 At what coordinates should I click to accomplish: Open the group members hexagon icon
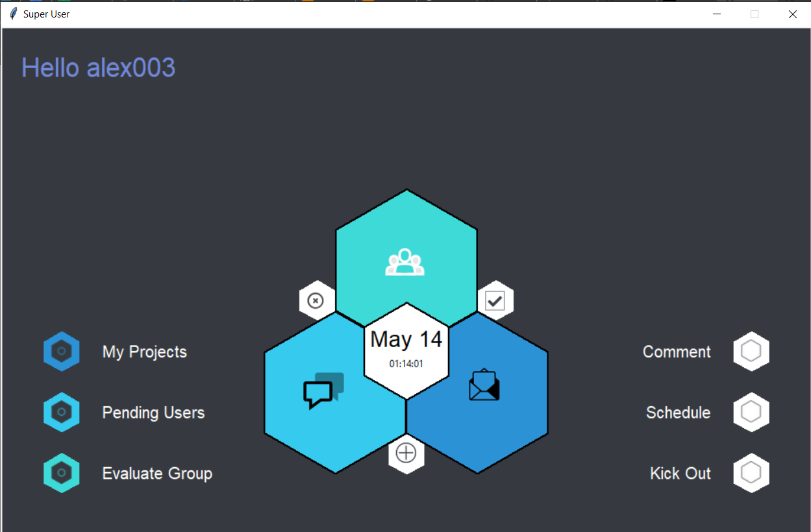click(x=406, y=261)
